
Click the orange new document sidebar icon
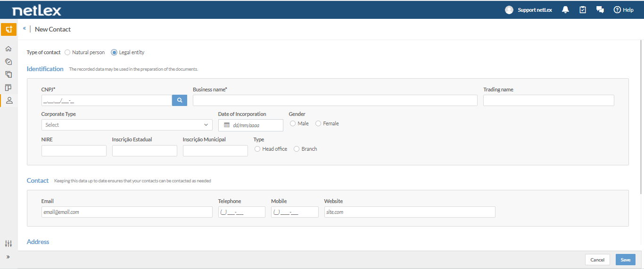tap(8, 29)
